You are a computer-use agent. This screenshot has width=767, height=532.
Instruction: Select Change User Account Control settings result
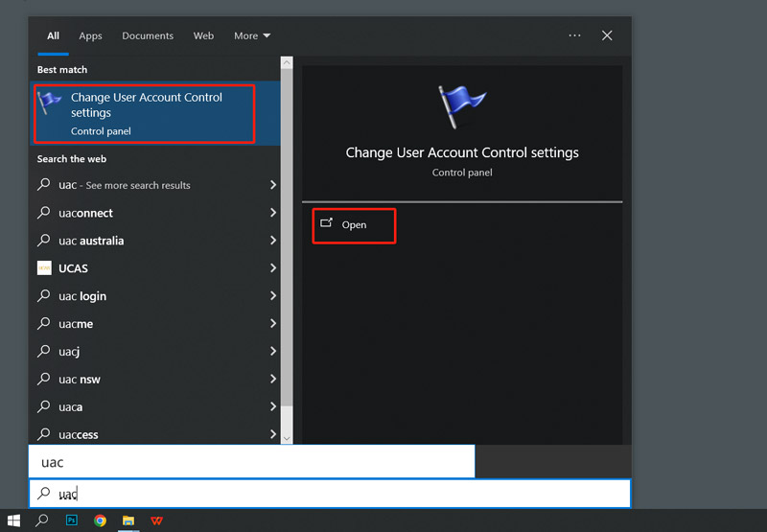click(146, 112)
